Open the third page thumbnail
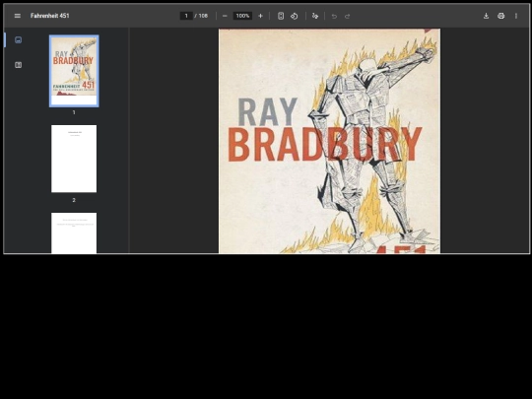 click(74, 233)
